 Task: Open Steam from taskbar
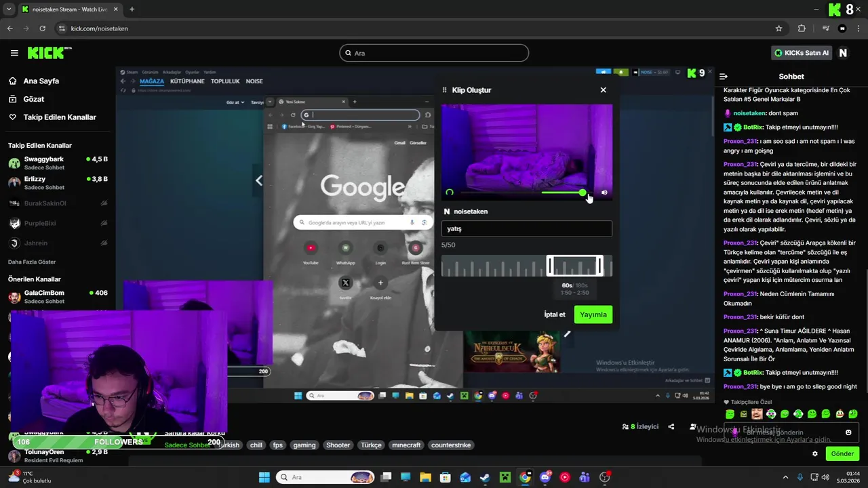[x=485, y=477]
